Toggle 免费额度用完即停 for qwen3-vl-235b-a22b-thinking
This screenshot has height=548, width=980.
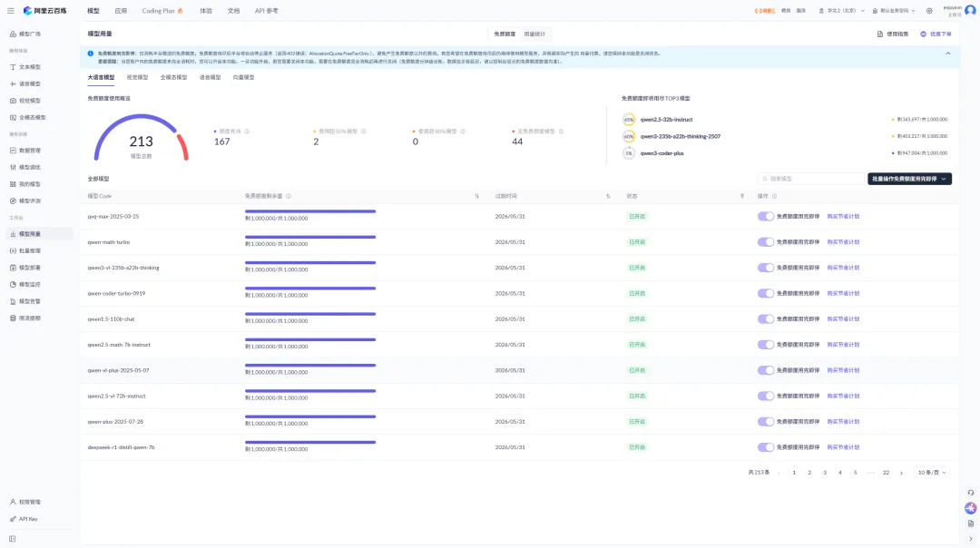click(766, 268)
